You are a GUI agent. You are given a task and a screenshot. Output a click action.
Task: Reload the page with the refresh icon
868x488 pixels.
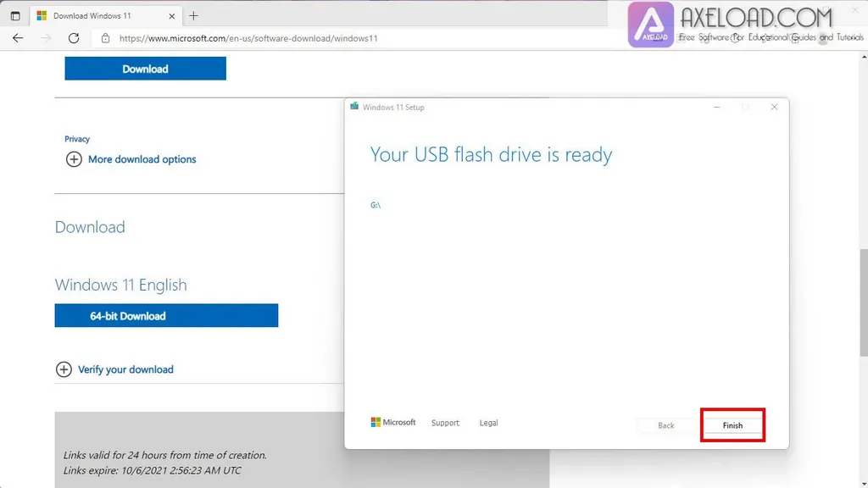click(74, 38)
